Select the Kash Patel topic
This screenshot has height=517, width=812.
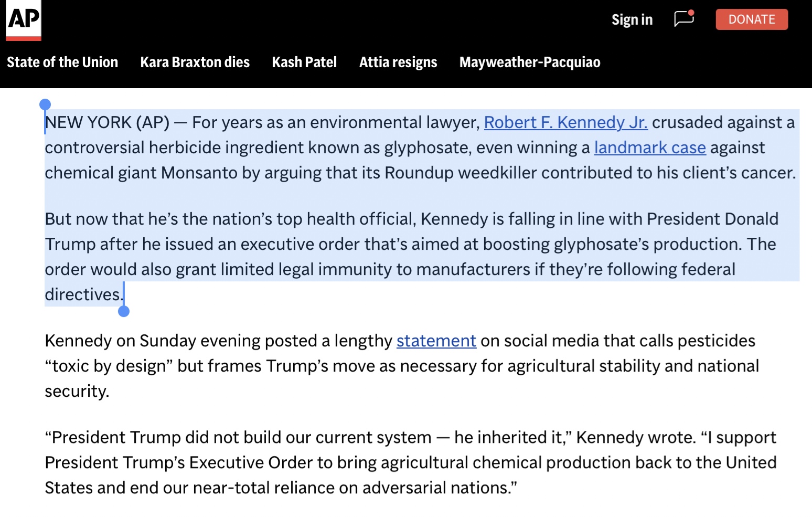(304, 62)
